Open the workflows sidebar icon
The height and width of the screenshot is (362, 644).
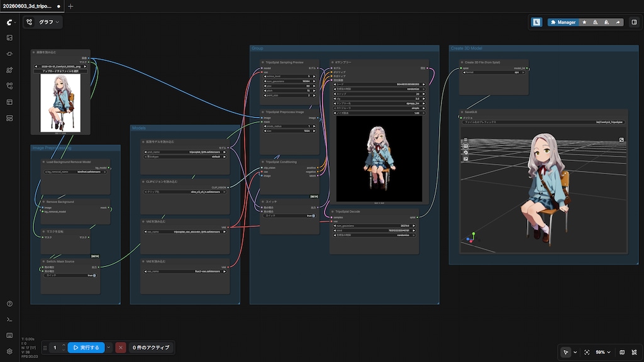(9, 85)
